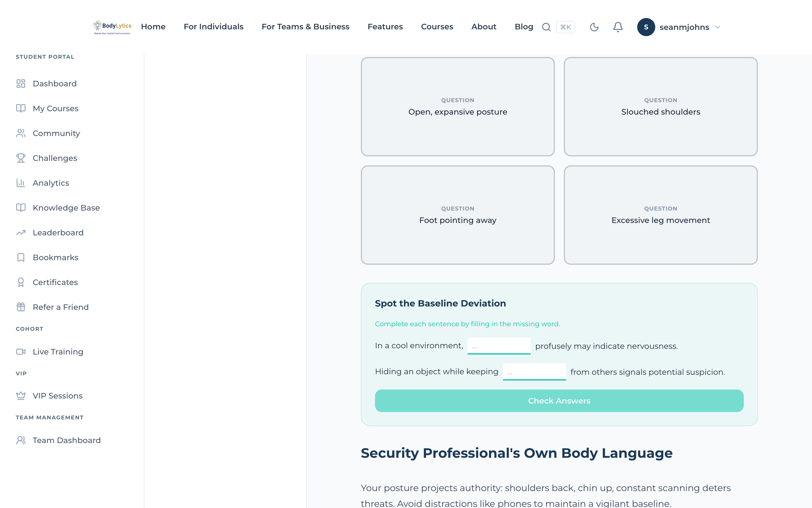The image size is (812, 508).
Task: Open Dashboard sidebar label
Action: tap(55, 84)
